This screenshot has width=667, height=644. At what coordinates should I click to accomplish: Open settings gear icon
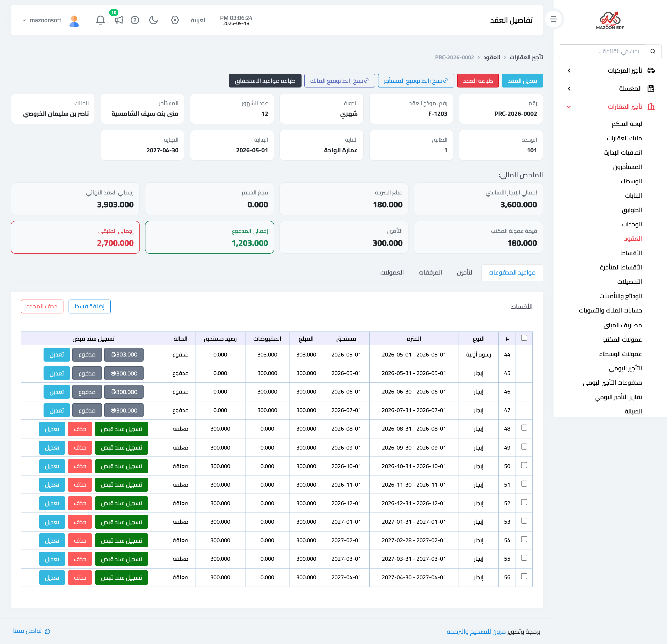click(x=175, y=20)
